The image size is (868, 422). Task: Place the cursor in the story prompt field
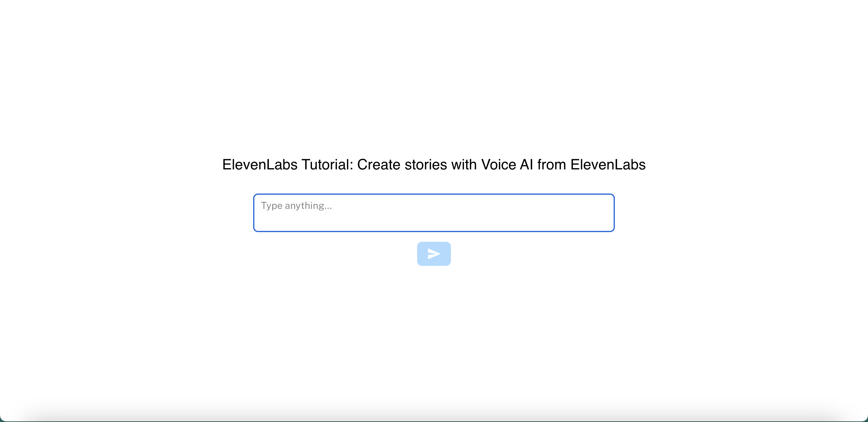pyautogui.click(x=434, y=213)
